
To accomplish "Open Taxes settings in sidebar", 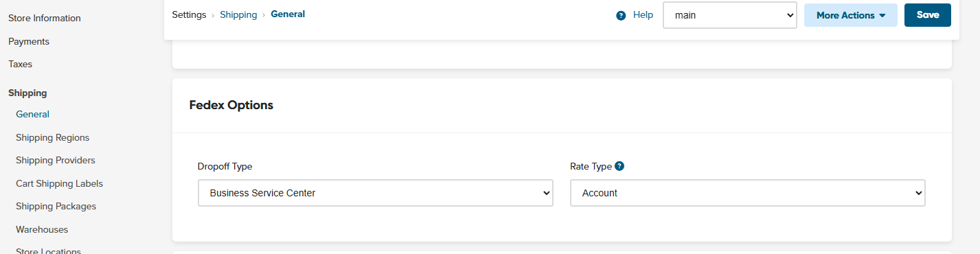I will click(x=20, y=64).
